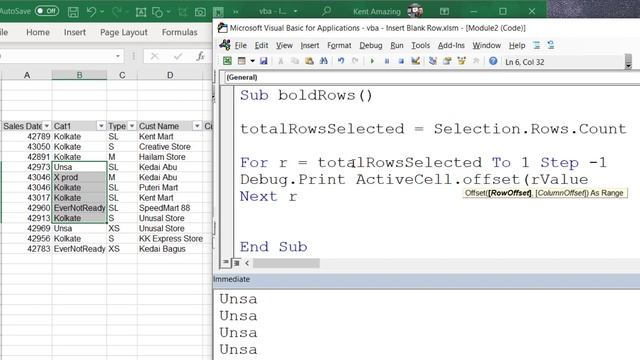
Task: Open the Add-Ins menu
Action: pos(451,45)
